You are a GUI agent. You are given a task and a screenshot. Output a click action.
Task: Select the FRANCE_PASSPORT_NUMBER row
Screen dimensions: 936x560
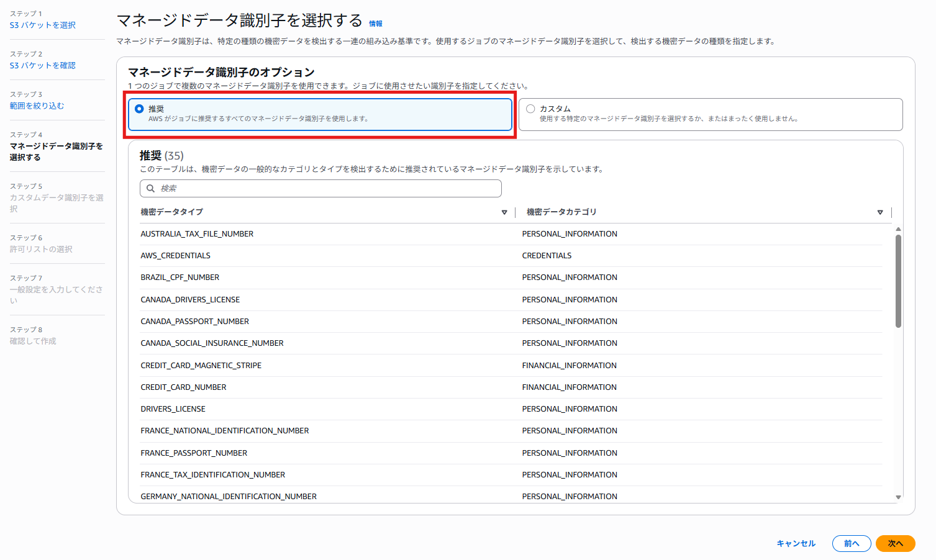[x=511, y=453]
